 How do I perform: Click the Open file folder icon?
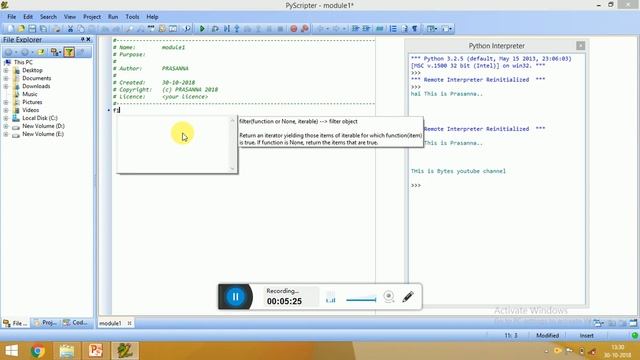pyautogui.click(x=21, y=29)
